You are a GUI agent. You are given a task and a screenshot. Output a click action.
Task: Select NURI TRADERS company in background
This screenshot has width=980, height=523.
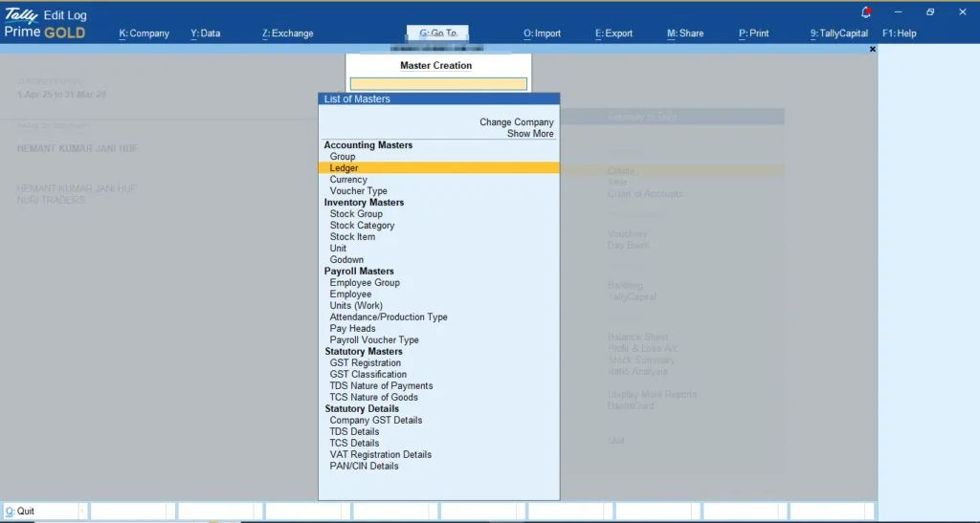coord(51,201)
